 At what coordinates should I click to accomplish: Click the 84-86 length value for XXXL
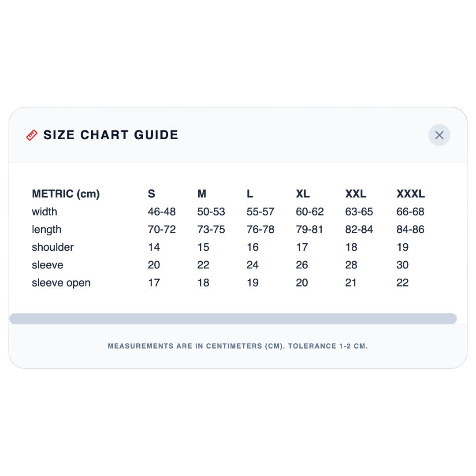410,230
